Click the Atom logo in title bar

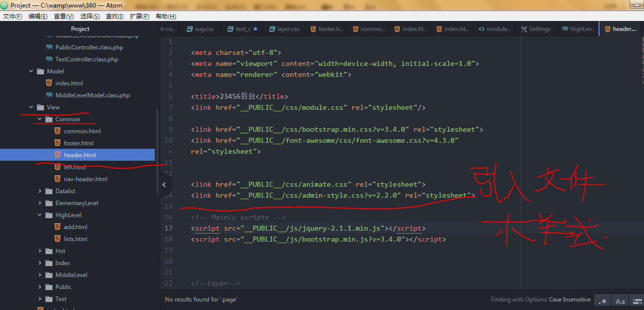tap(4, 5)
